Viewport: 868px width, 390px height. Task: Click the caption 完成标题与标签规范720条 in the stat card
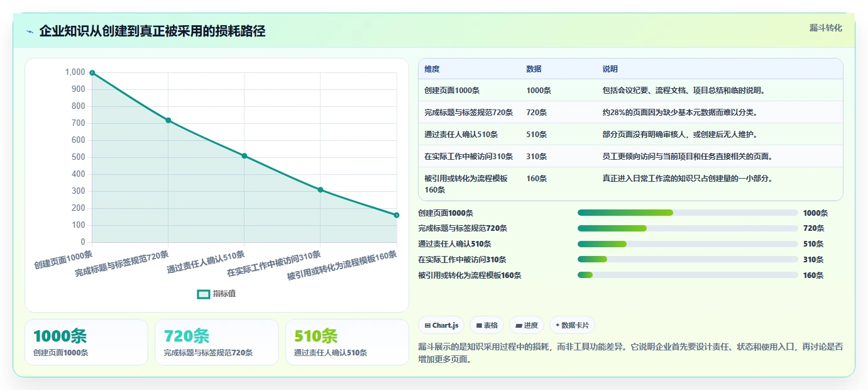tap(208, 353)
